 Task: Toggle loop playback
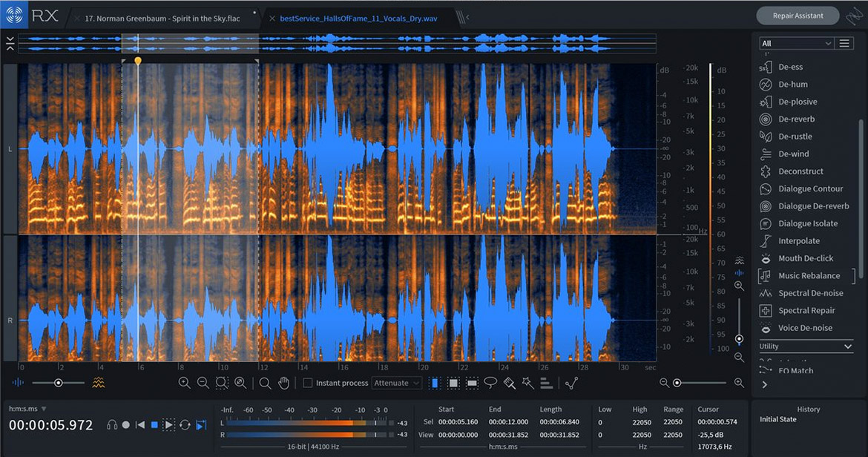185,425
